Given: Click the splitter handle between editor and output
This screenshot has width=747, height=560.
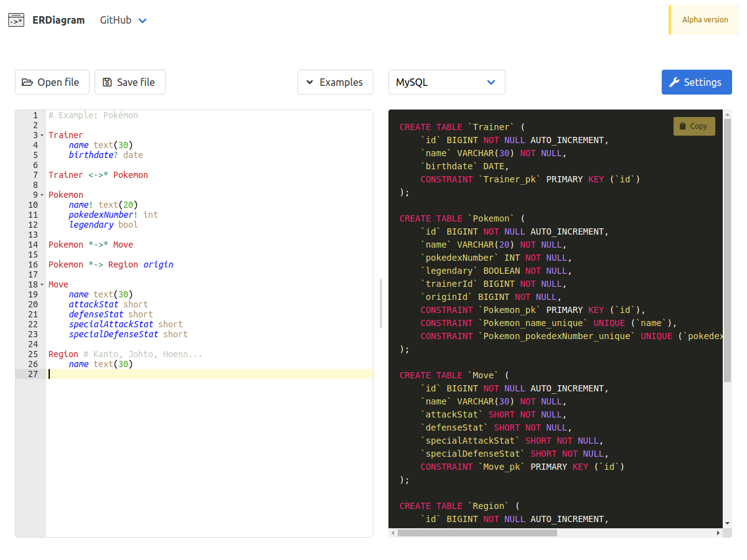Looking at the screenshot, I should [381, 304].
